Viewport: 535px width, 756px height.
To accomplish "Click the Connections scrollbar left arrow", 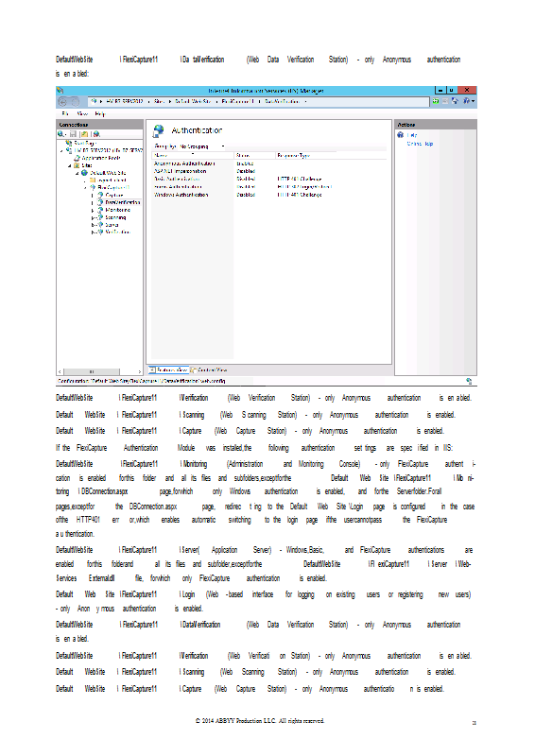I will pos(60,371).
